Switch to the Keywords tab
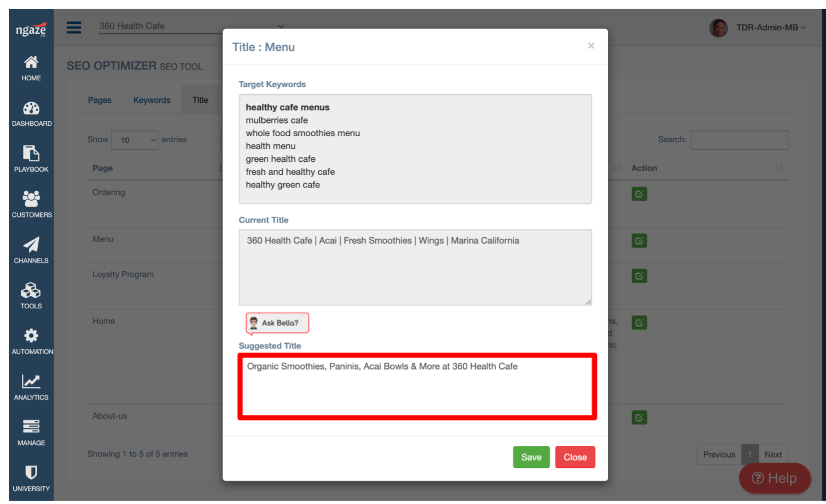 152,100
